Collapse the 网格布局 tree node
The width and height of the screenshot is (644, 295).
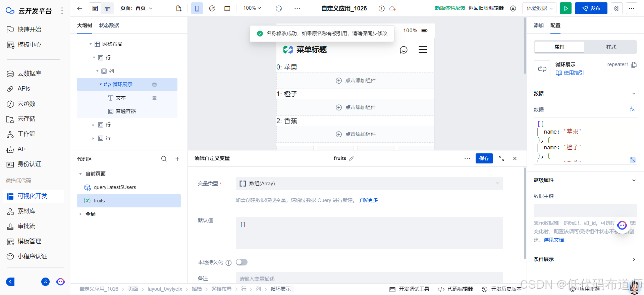click(91, 44)
